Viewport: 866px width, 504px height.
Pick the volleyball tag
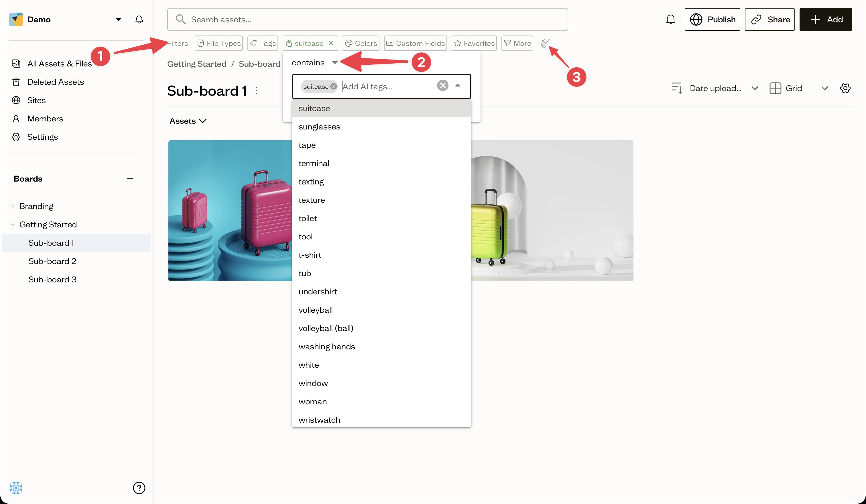(x=381, y=310)
